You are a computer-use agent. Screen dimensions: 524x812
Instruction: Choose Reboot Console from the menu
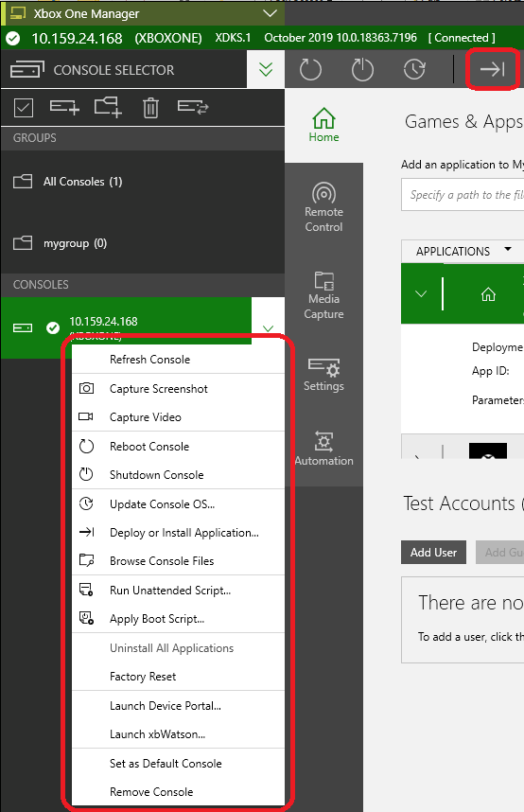(178, 447)
